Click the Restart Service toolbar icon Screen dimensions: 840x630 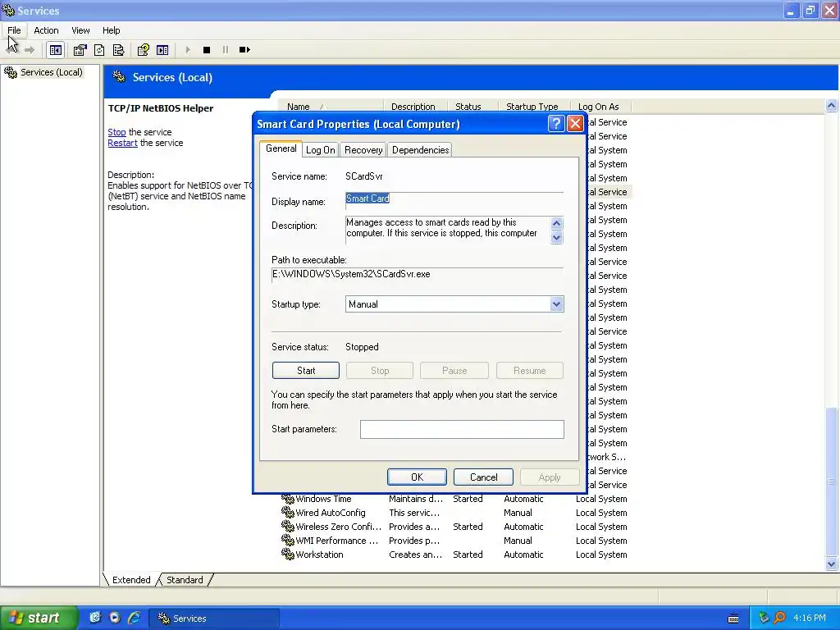pyautogui.click(x=244, y=50)
